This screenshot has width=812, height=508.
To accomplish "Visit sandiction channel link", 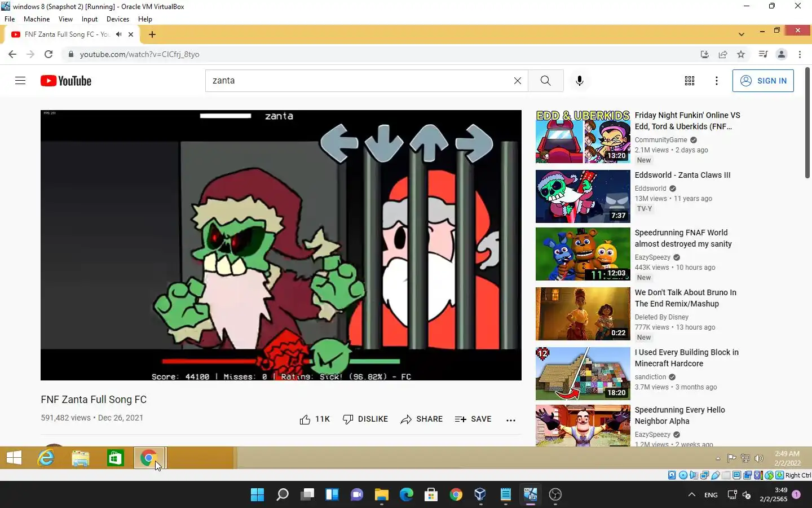I will pyautogui.click(x=651, y=377).
